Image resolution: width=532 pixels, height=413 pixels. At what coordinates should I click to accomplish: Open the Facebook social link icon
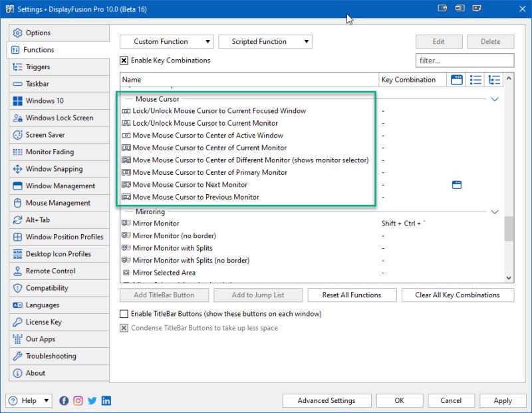[x=64, y=401]
